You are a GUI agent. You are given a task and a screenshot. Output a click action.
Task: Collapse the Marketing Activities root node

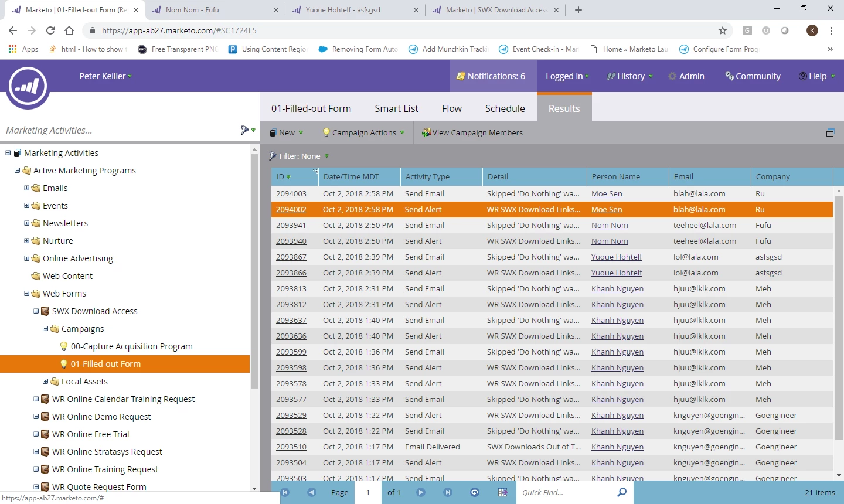tap(8, 153)
